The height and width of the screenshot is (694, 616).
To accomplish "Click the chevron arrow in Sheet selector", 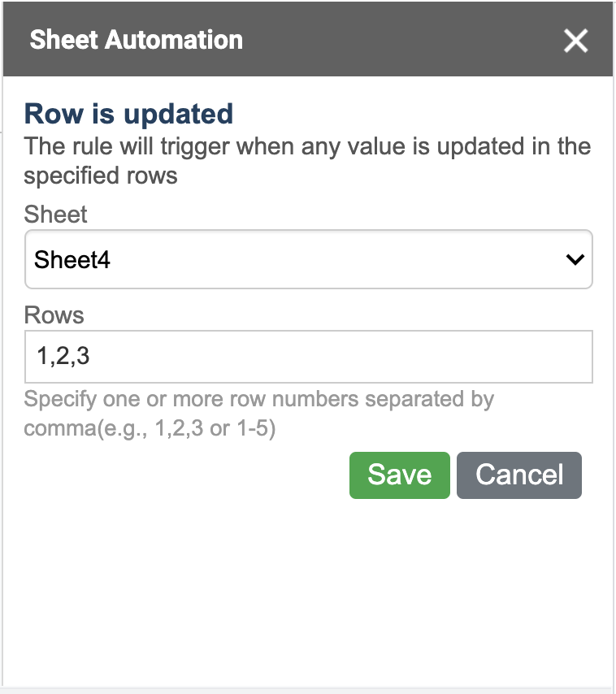I will (575, 259).
